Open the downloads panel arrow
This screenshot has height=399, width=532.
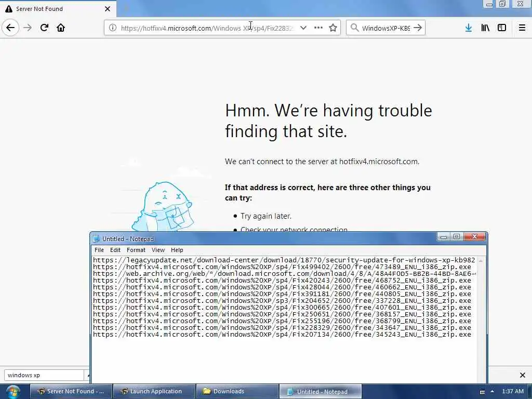(x=469, y=28)
